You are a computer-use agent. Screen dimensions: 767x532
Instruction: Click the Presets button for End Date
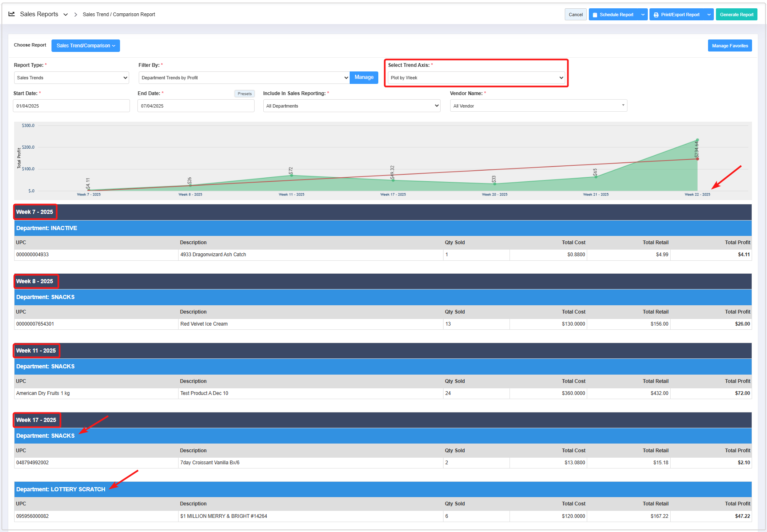245,94
